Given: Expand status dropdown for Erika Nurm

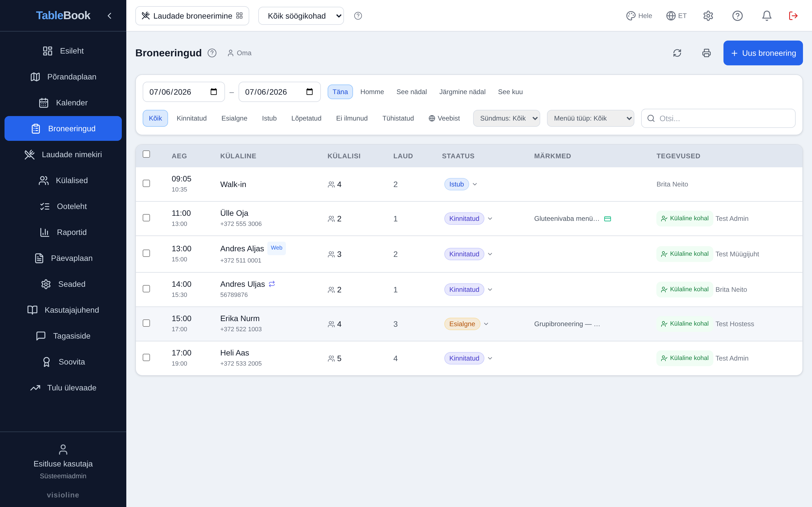Looking at the screenshot, I should (486, 324).
